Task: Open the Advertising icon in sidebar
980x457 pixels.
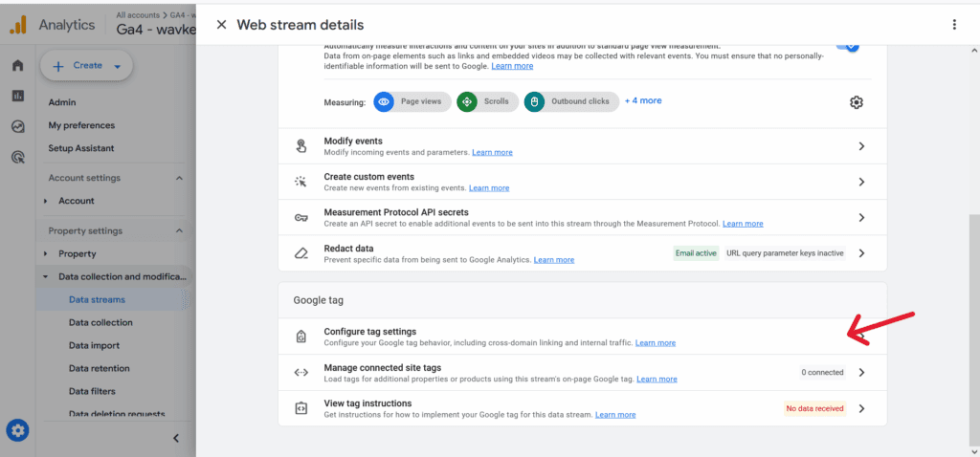Action: [18, 158]
